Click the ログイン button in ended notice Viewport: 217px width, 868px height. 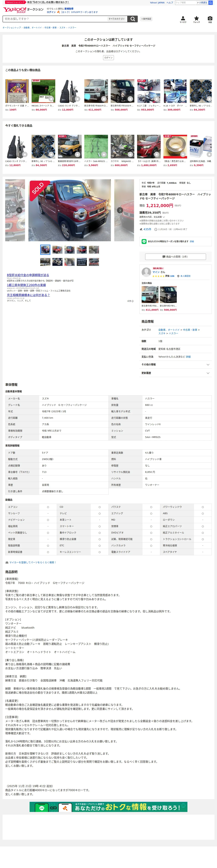coord(108,58)
